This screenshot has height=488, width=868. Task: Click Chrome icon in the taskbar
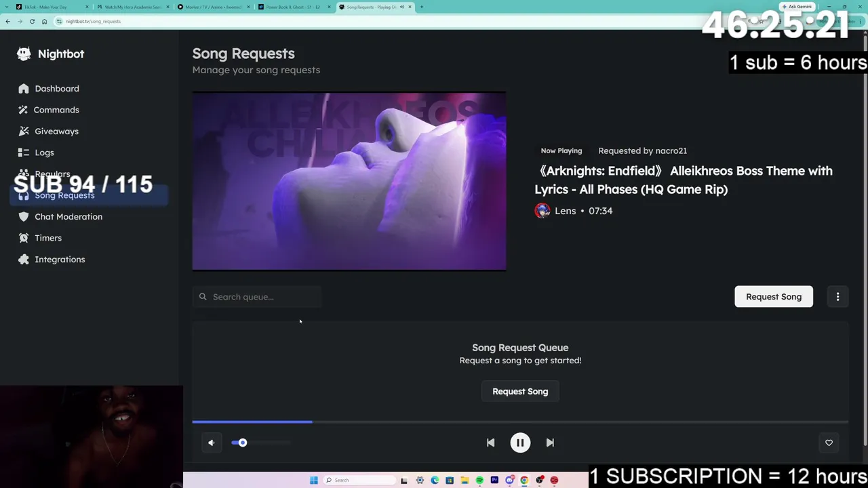tap(524, 481)
